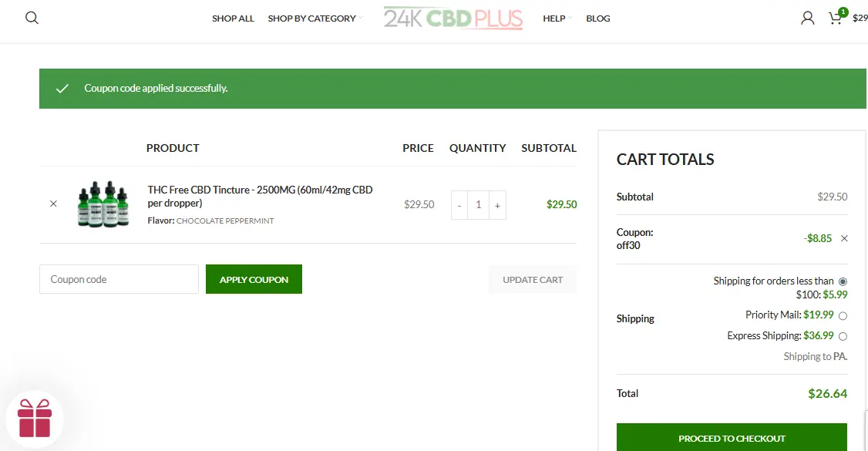Click the CBD Tincture product thumbnail
The image size is (868, 451).
tap(103, 204)
